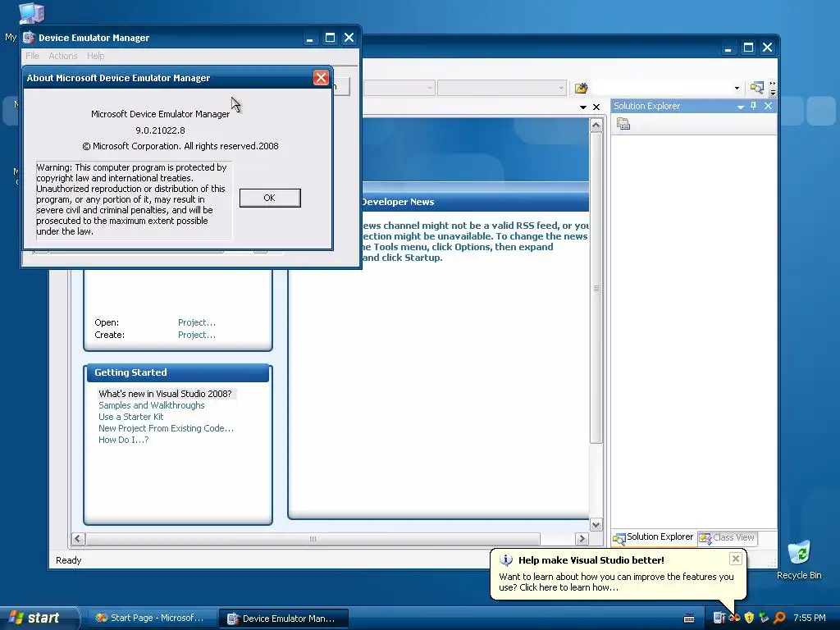The width and height of the screenshot is (840, 630).
Task: Click OK in the About dialog
Action: (x=269, y=198)
